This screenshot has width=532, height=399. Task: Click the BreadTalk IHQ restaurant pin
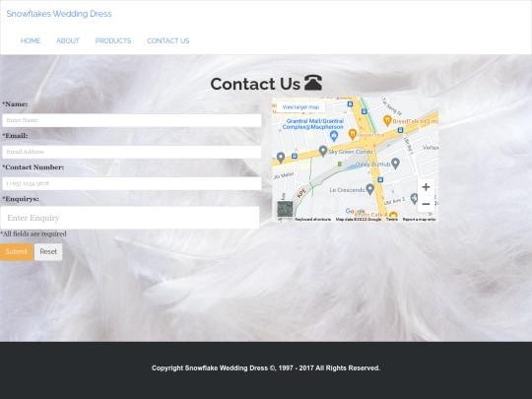pos(387,120)
